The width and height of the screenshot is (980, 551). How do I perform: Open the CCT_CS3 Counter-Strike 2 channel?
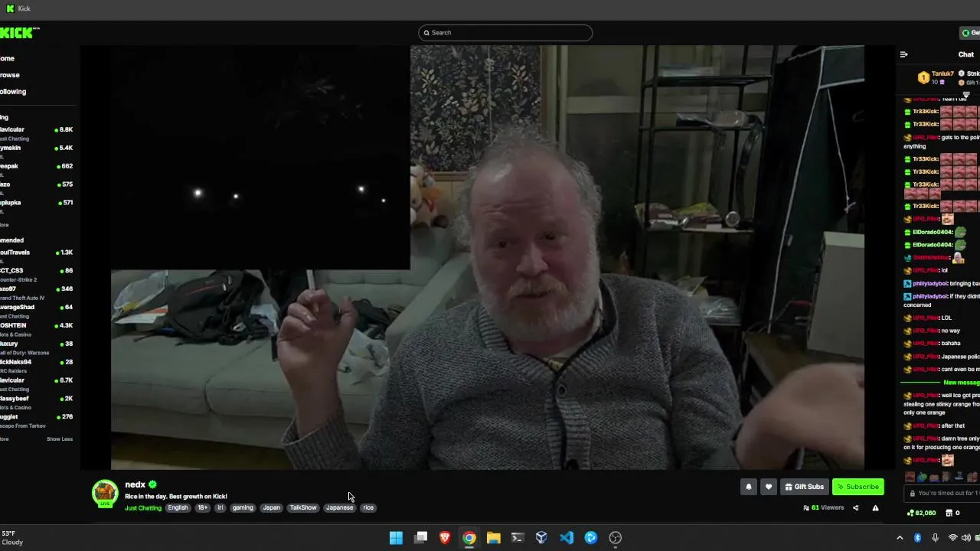(x=37, y=274)
